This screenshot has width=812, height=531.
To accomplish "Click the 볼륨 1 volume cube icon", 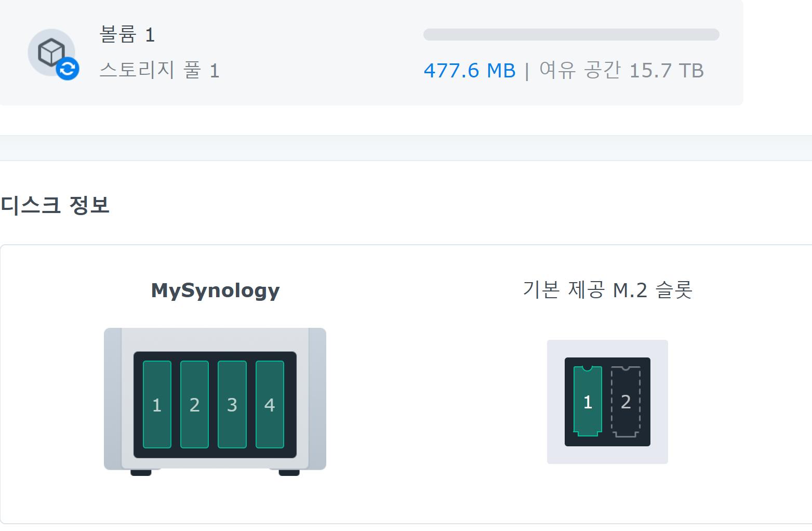I will coord(50,52).
